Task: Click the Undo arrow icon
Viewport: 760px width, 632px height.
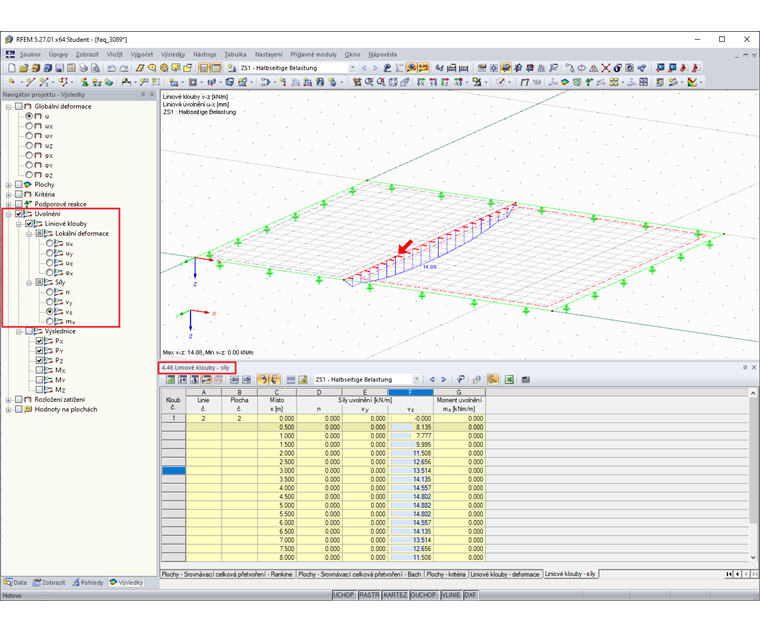Action: [x=111, y=68]
